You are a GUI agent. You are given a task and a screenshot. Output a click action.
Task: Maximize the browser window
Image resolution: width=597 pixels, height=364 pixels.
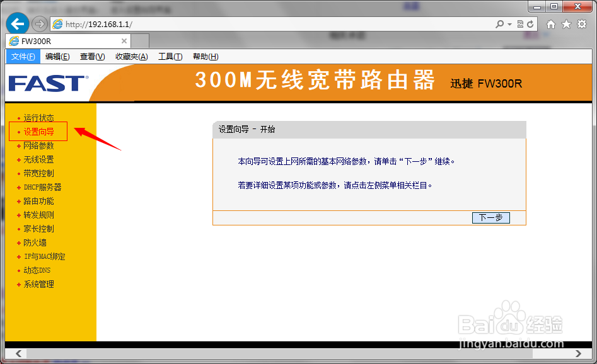pos(554,6)
